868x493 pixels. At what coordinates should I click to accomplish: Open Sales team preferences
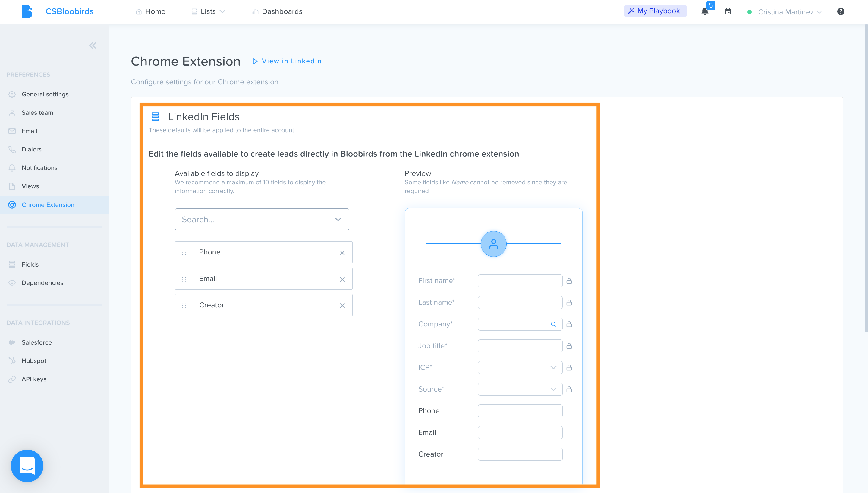point(37,112)
